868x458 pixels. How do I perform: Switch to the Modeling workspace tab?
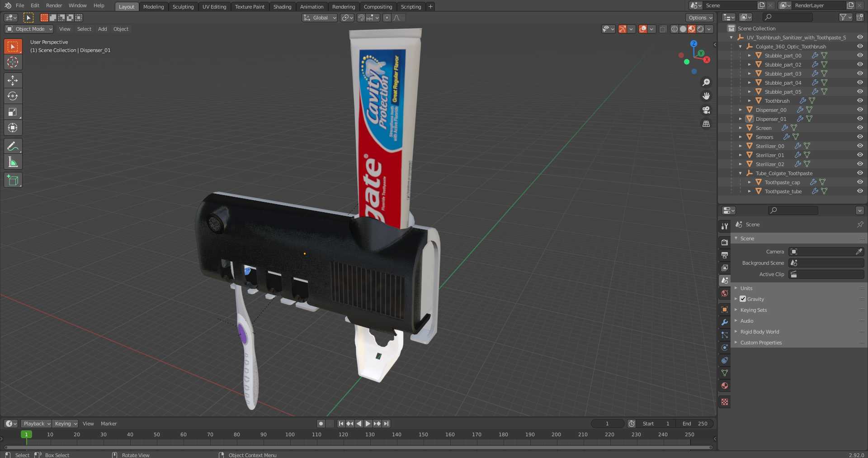pos(153,7)
